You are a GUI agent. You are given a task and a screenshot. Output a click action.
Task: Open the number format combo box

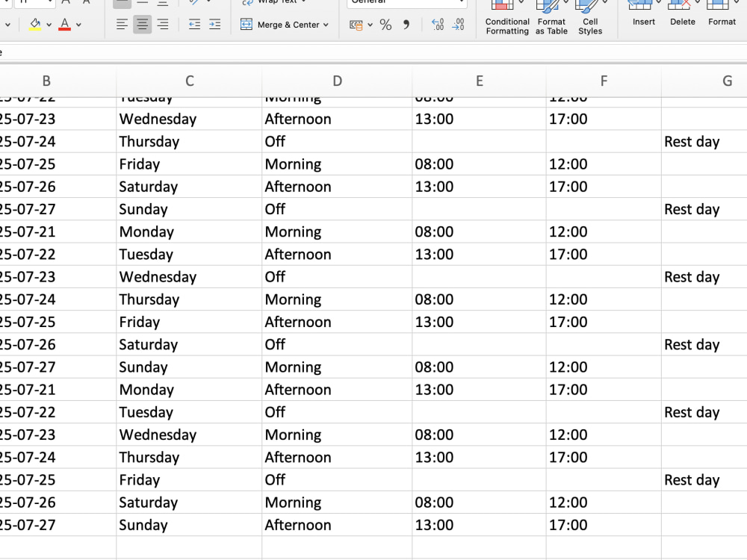(x=407, y=3)
